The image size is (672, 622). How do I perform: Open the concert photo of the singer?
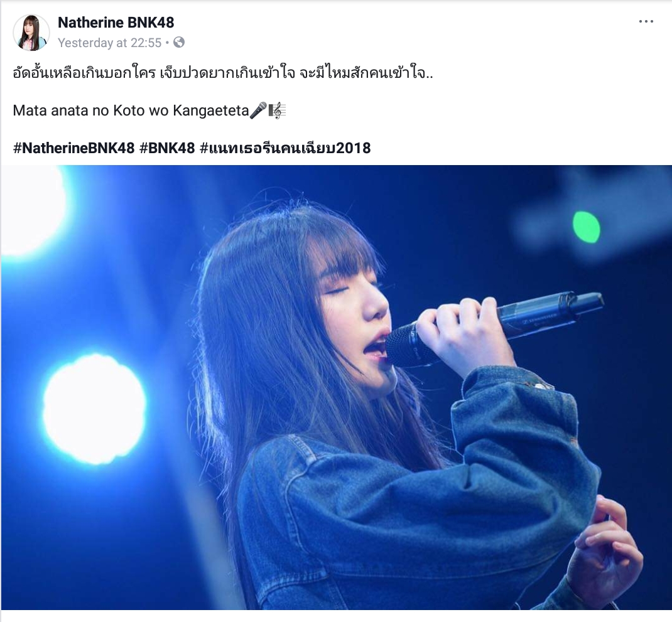click(x=337, y=387)
